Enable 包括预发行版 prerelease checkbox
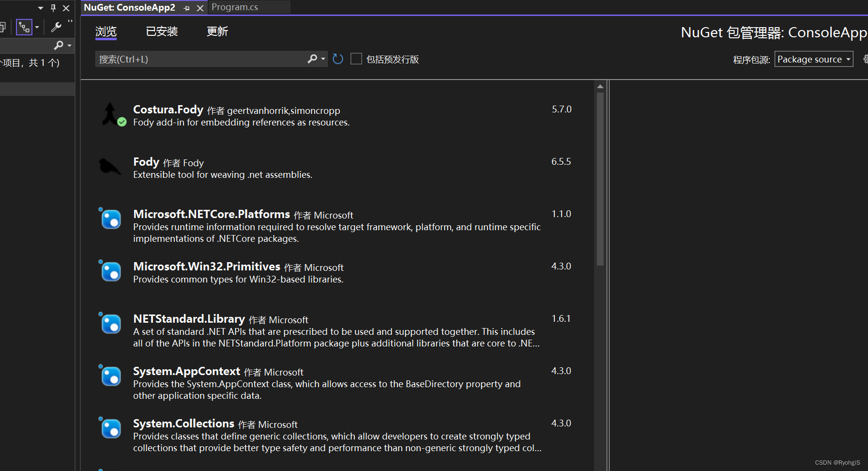 coord(356,59)
